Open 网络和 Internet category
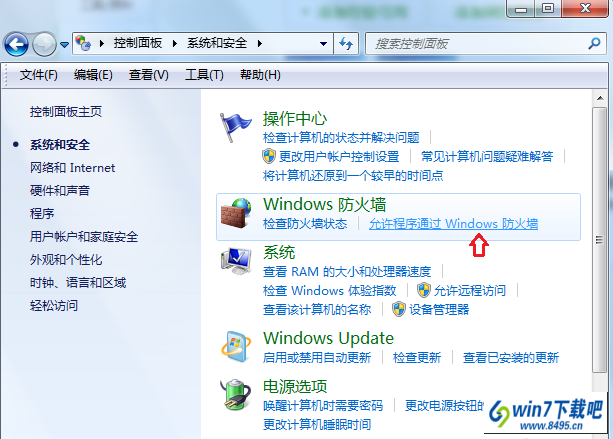Viewport: 613px width, 439px height. coord(72,168)
